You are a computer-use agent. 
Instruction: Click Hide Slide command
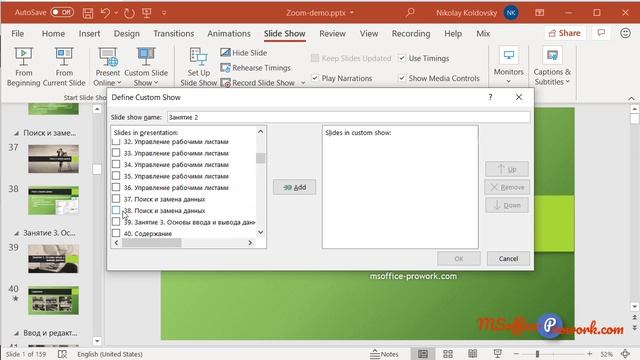tap(244, 53)
